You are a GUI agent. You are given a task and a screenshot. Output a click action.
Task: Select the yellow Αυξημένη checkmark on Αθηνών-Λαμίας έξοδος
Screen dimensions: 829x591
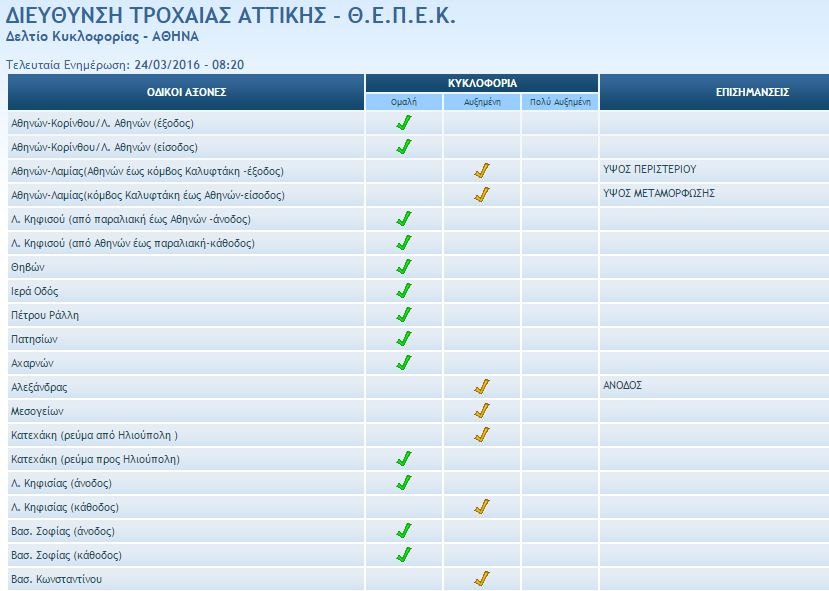click(x=482, y=170)
